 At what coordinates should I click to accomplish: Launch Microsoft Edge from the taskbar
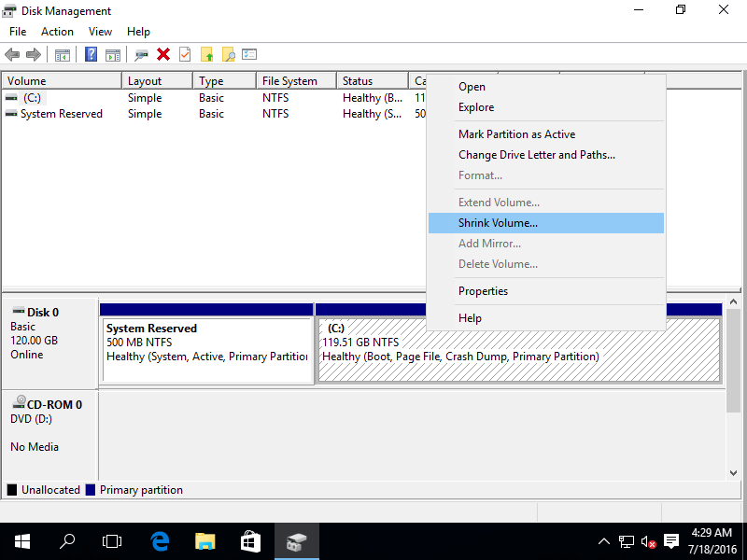pos(160,541)
